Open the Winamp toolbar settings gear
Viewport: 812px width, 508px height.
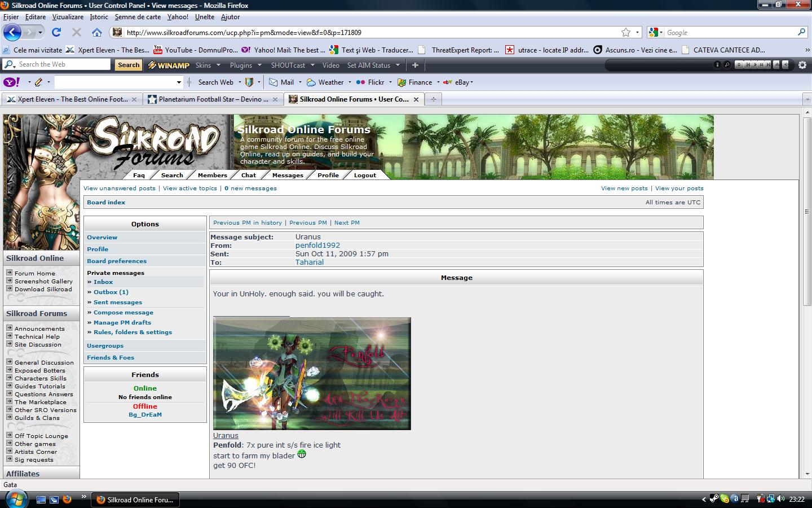coord(802,65)
